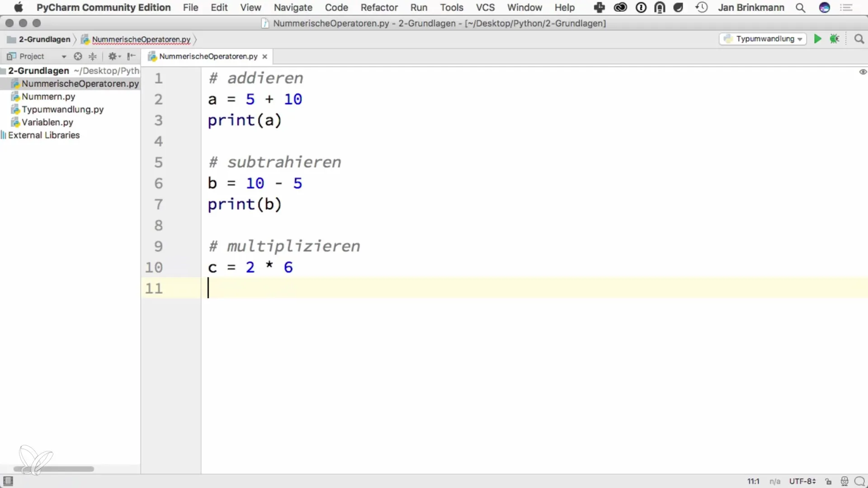Open Siri from the menu bar
868x488 pixels.
coord(825,8)
